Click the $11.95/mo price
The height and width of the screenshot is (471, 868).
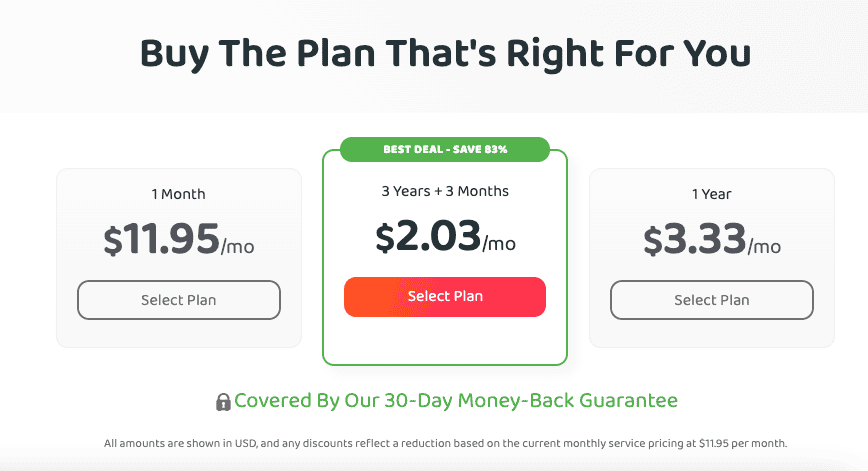pos(179,240)
